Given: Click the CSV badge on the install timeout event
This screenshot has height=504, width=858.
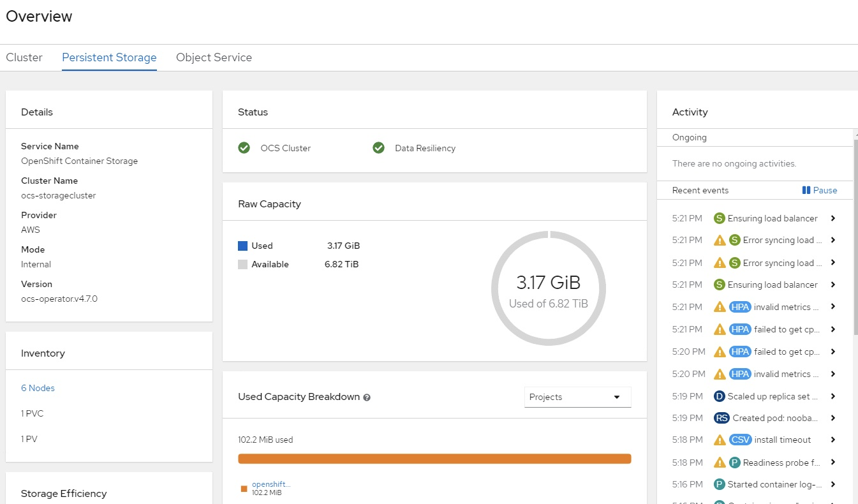Looking at the screenshot, I should [x=741, y=440].
